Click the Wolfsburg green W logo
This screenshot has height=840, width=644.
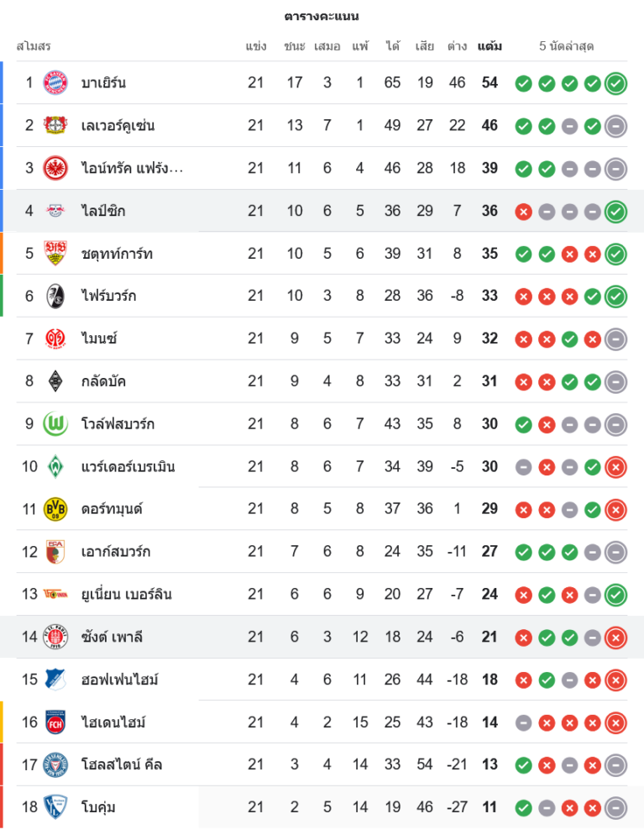click(x=55, y=423)
